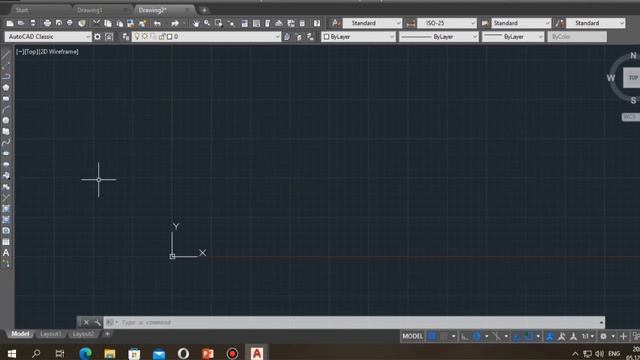Screen dimensions: 640x360
Task: Click the add layout plus button
Action: pyautogui.click(x=107, y=334)
